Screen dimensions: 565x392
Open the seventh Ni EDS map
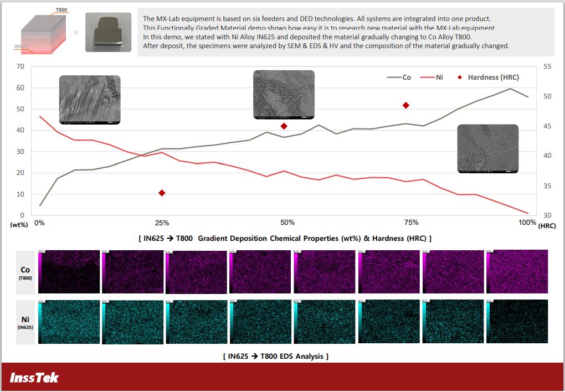(453, 322)
